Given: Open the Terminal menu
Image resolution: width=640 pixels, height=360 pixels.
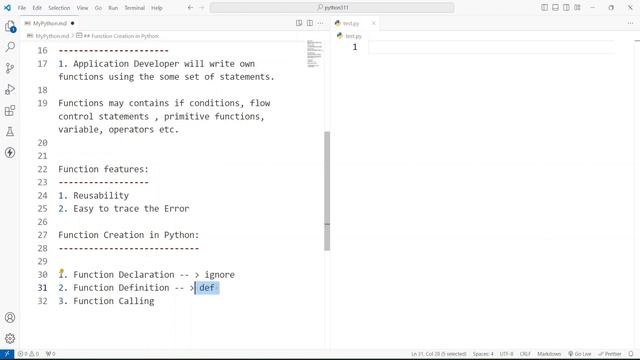Looking at the screenshot, I should coord(135,8).
